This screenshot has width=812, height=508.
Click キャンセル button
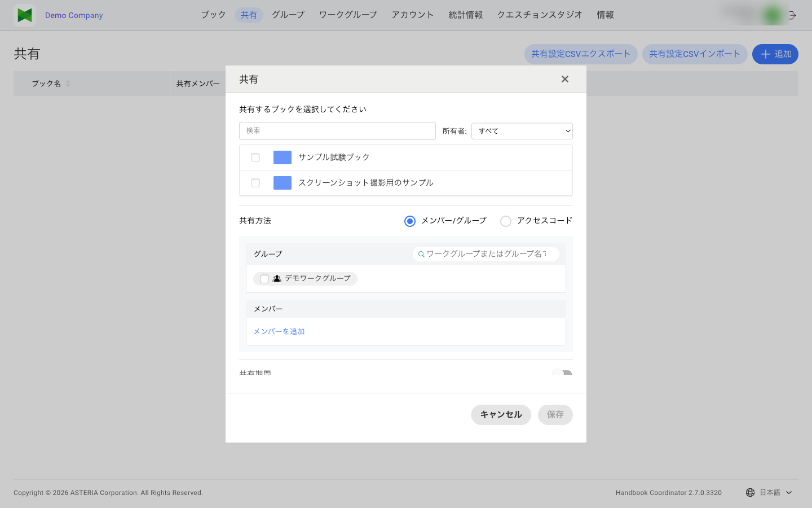pyautogui.click(x=501, y=415)
